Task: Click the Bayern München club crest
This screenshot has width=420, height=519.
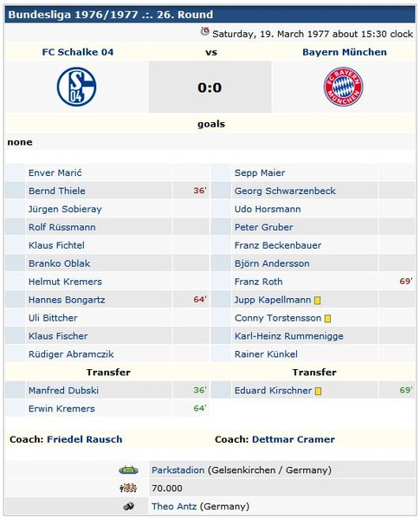Action: point(343,87)
